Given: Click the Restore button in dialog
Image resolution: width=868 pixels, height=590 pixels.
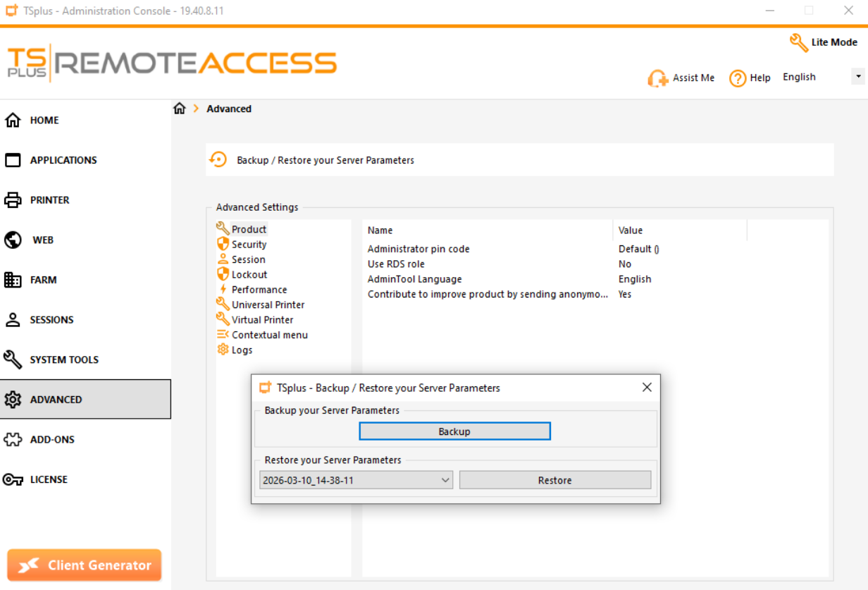Looking at the screenshot, I should pyautogui.click(x=555, y=480).
